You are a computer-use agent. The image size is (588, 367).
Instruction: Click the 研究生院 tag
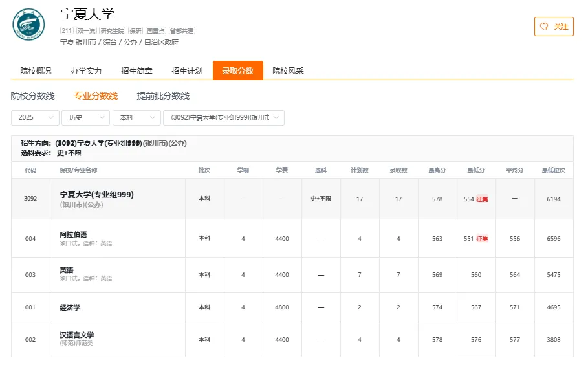tap(112, 31)
